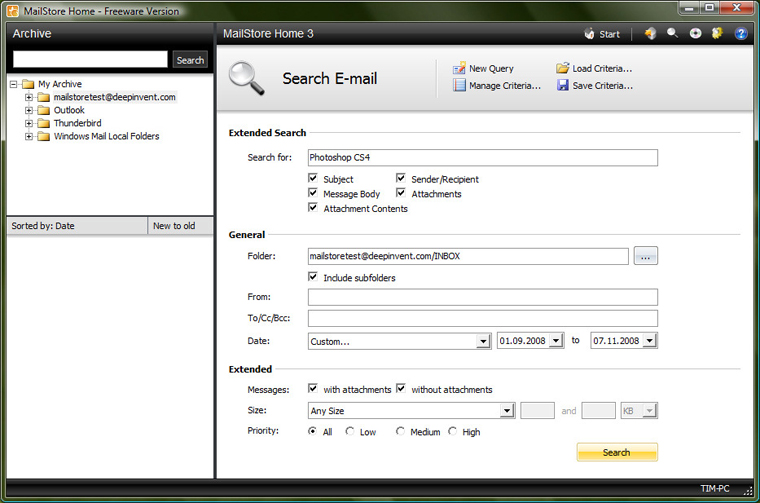Screen dimensions: 760x503
Task: Uncheck the Attachments checkbox
Action: coord(401,193)
